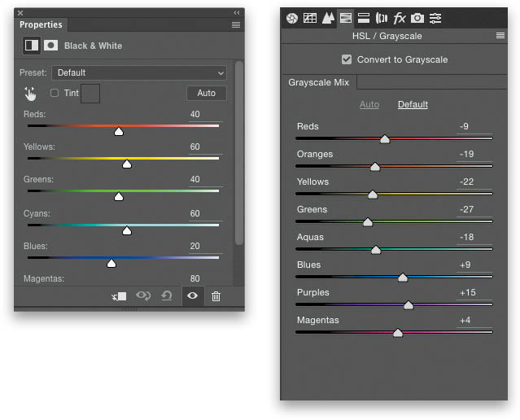520x420 pixels.
Task: Select the HSL / Grayscale panel icon
Action: [x=346, y=18]
